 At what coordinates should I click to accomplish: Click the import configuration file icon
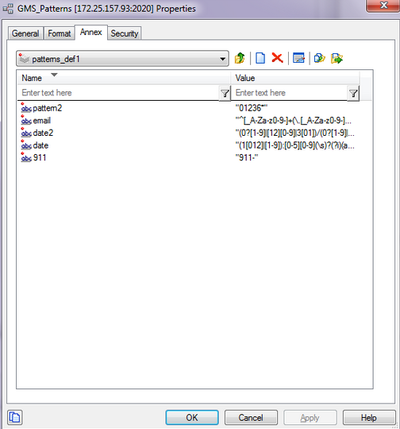tap(319, 58)
